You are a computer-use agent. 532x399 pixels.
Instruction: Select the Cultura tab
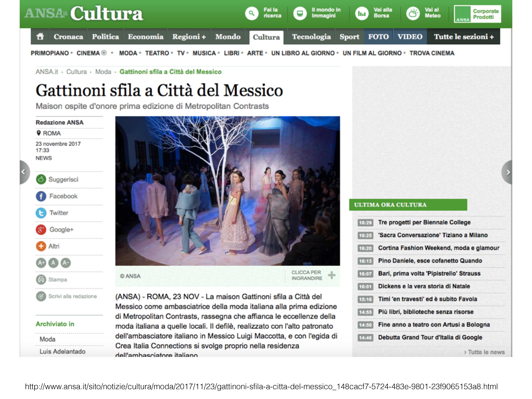tap(266, 37)
